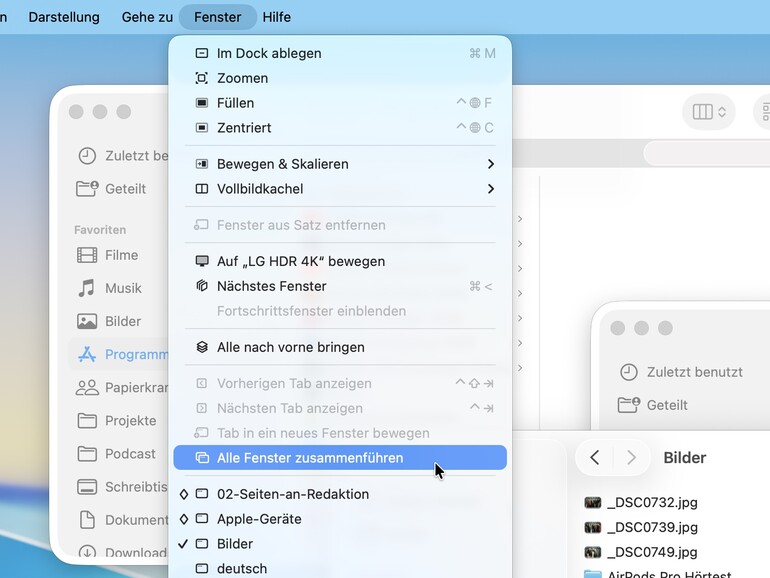This screenshot has width=770, height=578.
Task: Click the Im Dock ablegen minimize icon
Action: 201,53
